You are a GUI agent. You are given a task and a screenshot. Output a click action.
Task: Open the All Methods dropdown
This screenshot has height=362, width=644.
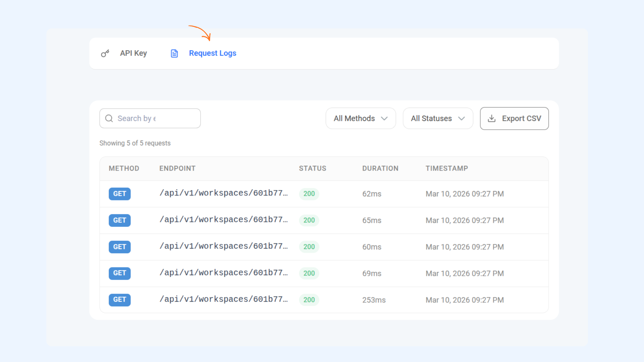[x=361, y=118]
